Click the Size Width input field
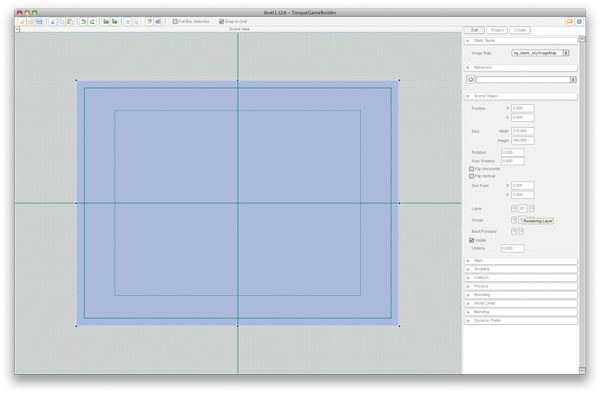The width and height of the screenshot is (600, 394). click(523, 131)
